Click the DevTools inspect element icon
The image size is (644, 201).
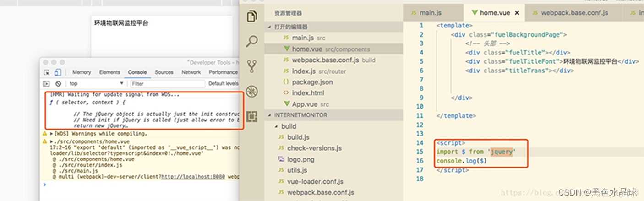tap(47, 72)
